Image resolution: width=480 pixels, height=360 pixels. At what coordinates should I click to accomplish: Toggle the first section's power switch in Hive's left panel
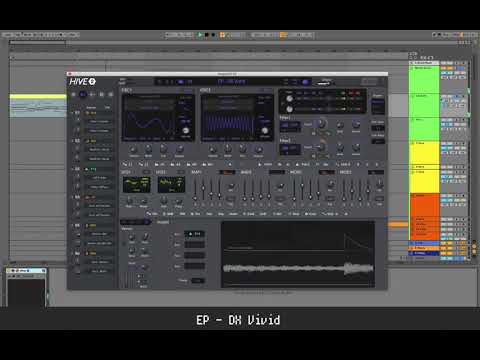77,113
